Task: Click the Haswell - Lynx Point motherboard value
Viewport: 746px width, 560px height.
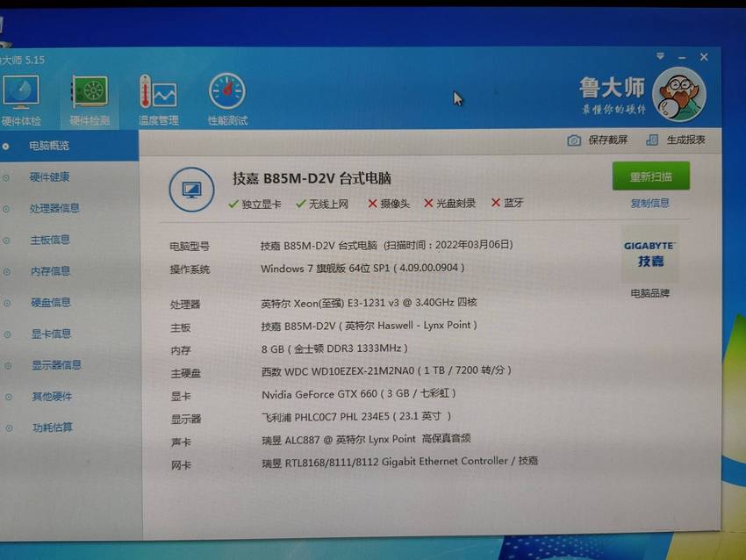Action: tap(369, 326)
